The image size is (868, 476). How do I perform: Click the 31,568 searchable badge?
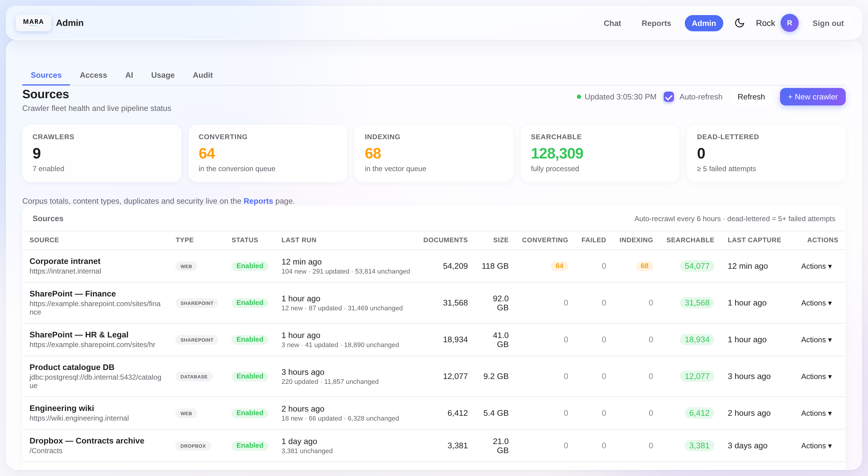coord(697,303)
